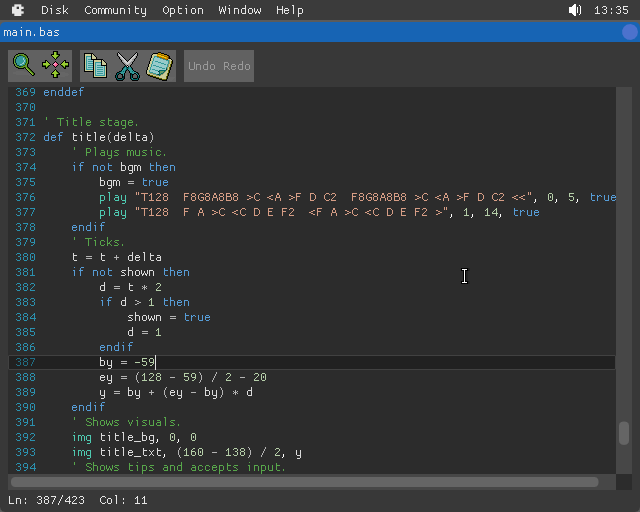Click the Paste notepad icon
The height and width of the screenshot is (512, 640).
coord(159,66)
